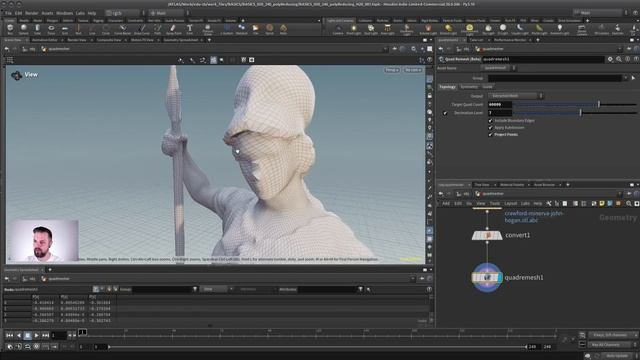Select the Grid shelf tool
The width and height of the screenshot is (640, 360).
[x=64, y=29]
